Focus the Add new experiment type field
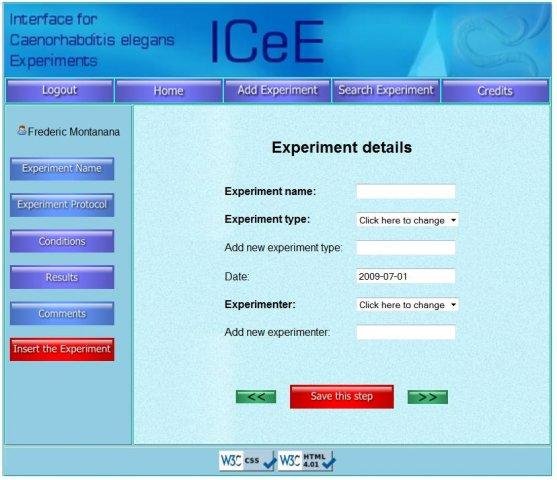The width and height of the screenshot is (557, 480). click(x=406, y=248)
